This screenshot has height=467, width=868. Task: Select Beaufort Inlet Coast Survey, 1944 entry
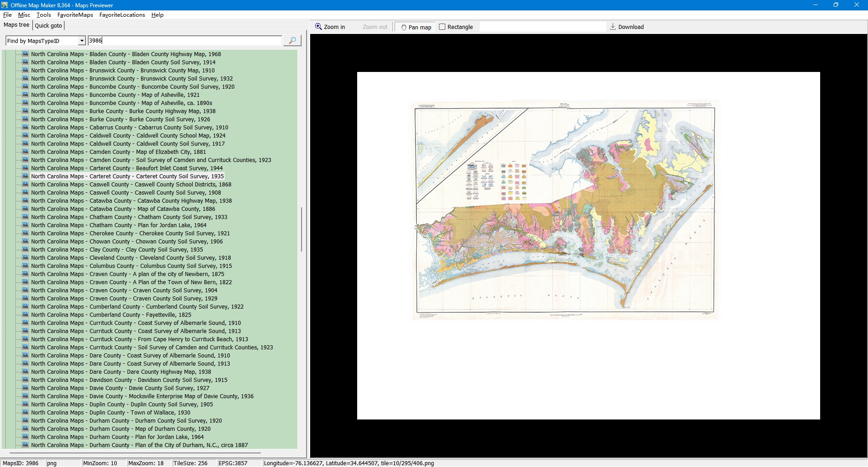(127, 168)
